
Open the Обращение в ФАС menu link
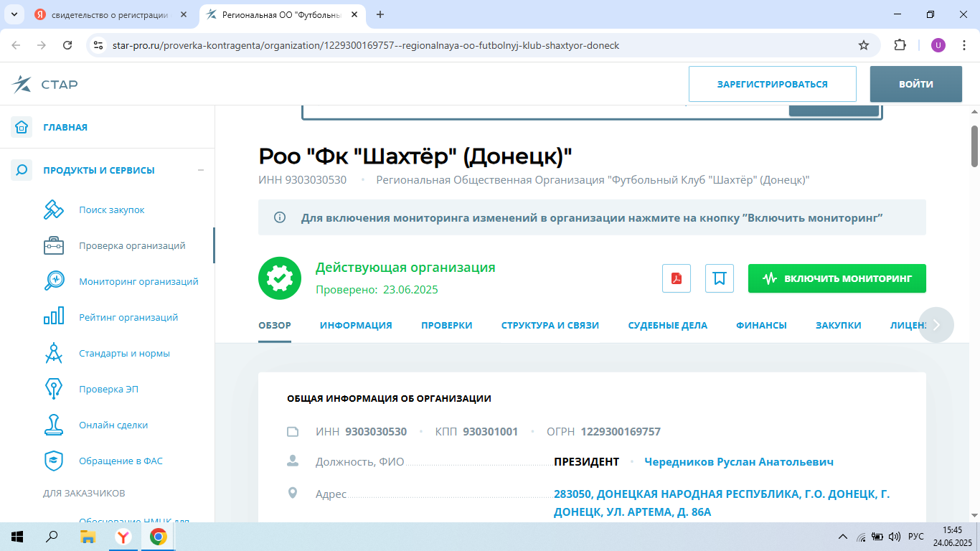pyautogui.click(x=121, y=461)
